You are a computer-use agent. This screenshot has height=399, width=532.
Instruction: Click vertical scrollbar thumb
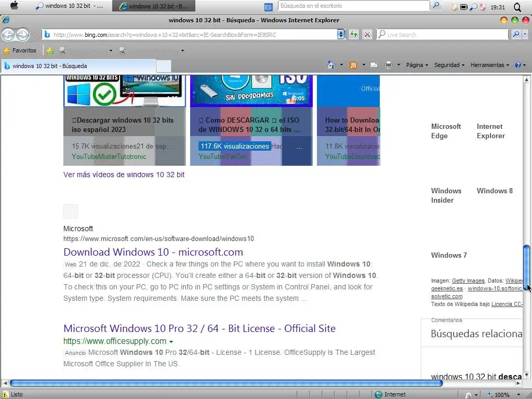[x=527, y=268]
